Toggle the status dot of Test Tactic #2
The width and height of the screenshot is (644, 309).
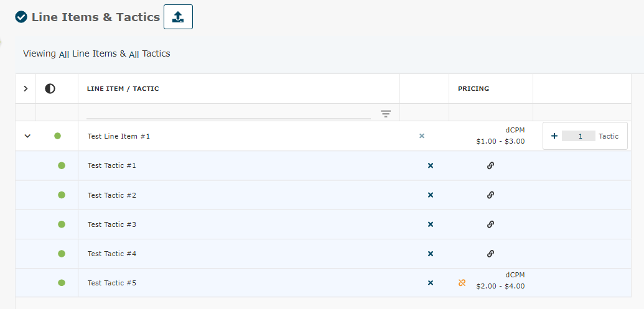tap(62, 195)
